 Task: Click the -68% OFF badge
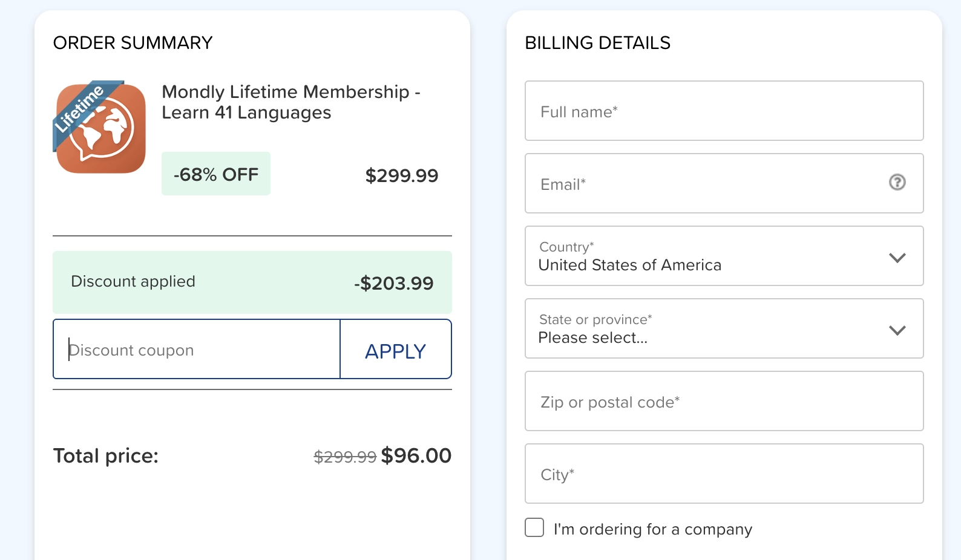216,174
